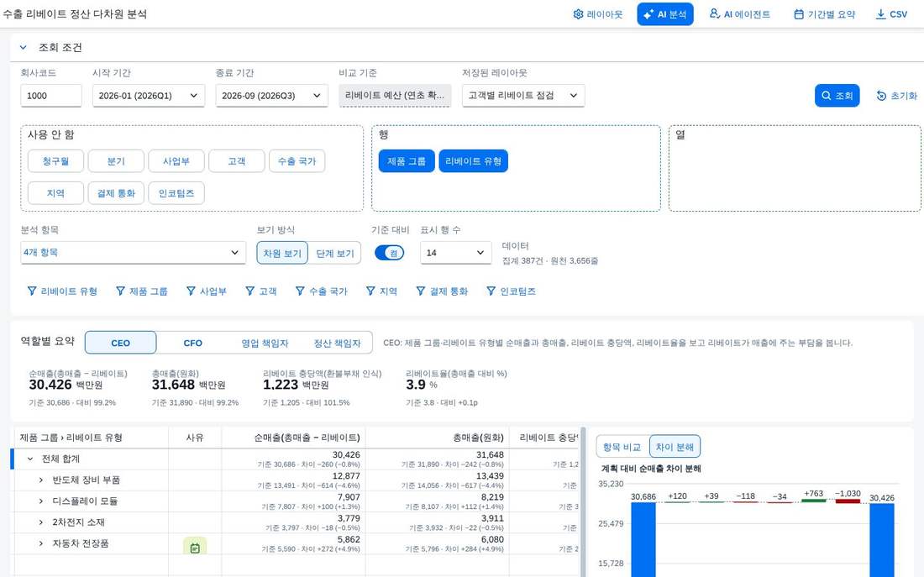The height and width of the screenshot is (577, 924).
Task: Switch to the 차이 분해 chart tab
Action: [675, 447]
